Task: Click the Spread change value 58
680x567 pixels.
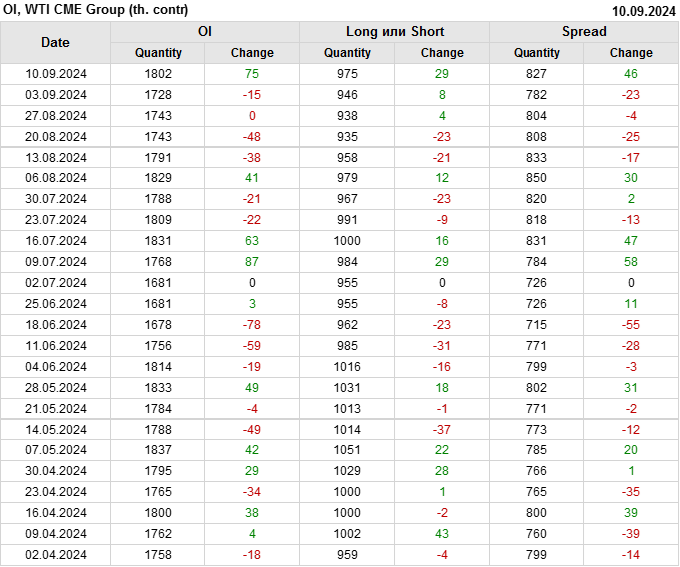Action: coord(631,262)
